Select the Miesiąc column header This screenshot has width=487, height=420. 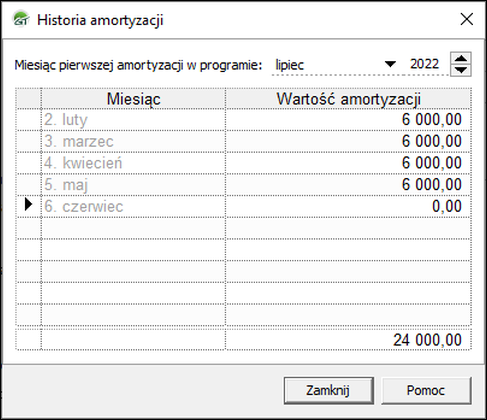click(x=133, y=99)
